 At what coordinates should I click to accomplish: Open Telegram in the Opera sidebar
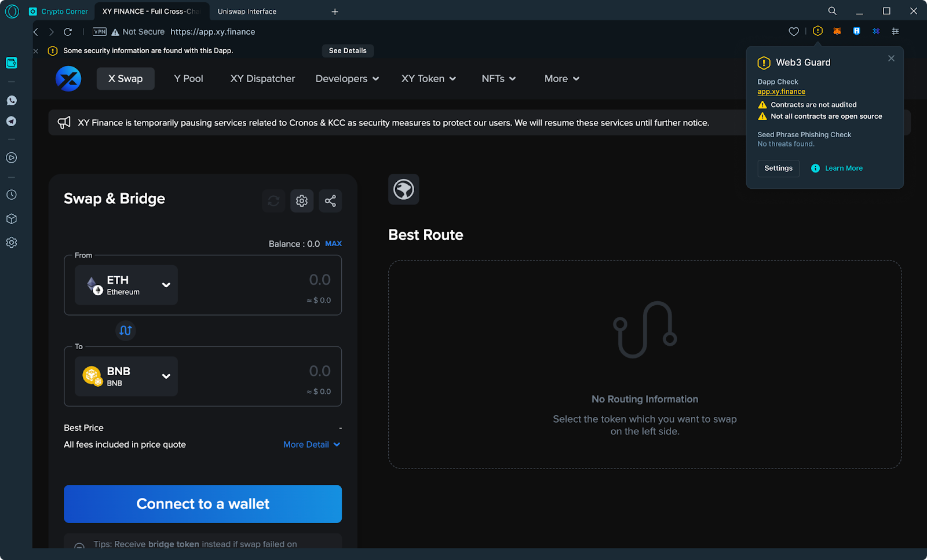click(12, 121)
